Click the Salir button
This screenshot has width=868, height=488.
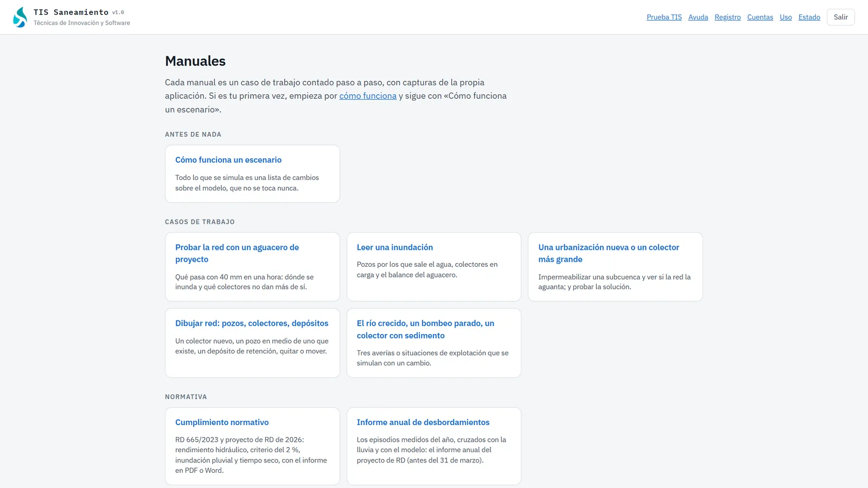click(x=840, y=17)
